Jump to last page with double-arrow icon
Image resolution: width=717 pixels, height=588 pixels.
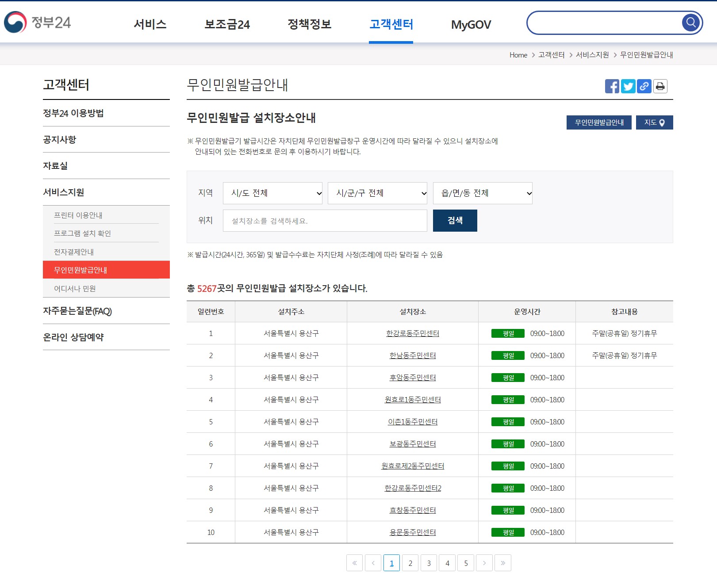point(503,562)
